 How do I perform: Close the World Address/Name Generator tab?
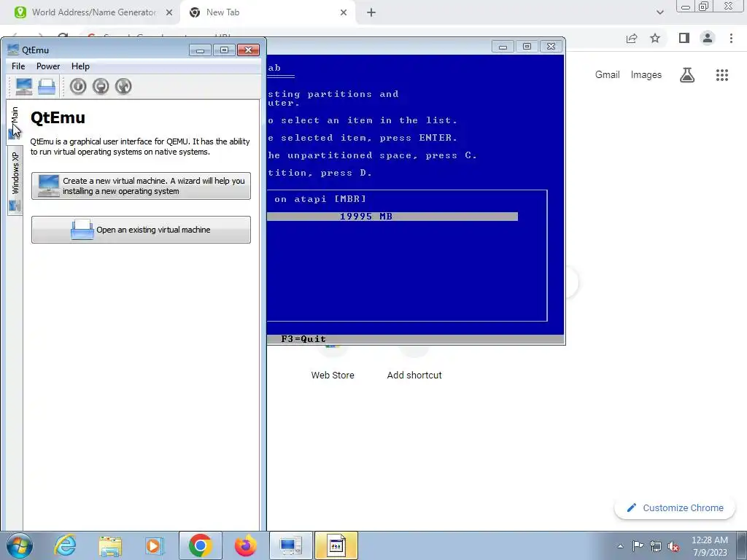(x=169, y=12)
